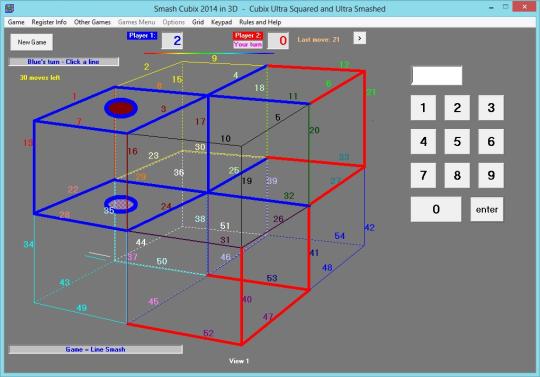Viewport: 540px width, 377px height.
Task: Click the red-filled blue circle on top face
Action: pyautogui.click(x=121, y=108)
